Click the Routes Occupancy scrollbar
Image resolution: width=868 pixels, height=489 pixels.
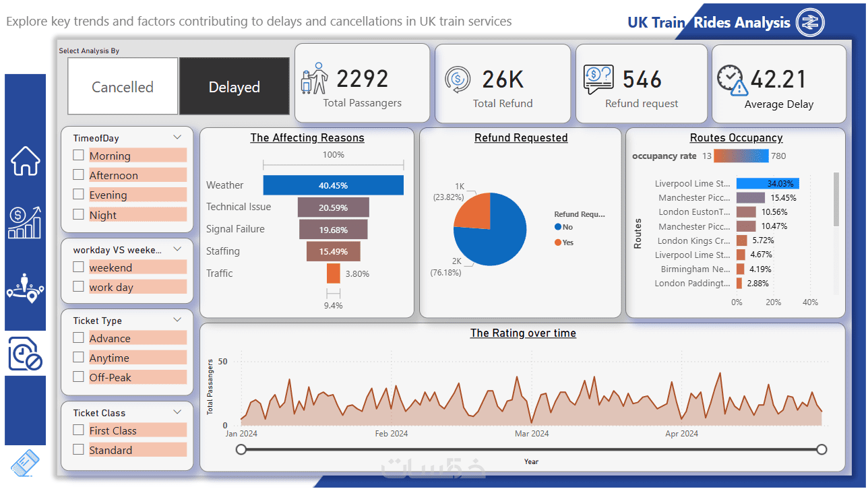[836, 199]
